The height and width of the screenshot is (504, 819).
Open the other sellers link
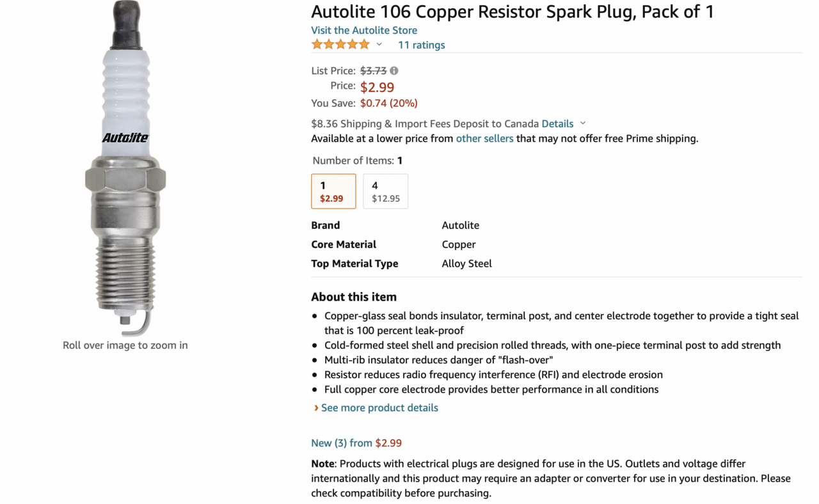484,138
